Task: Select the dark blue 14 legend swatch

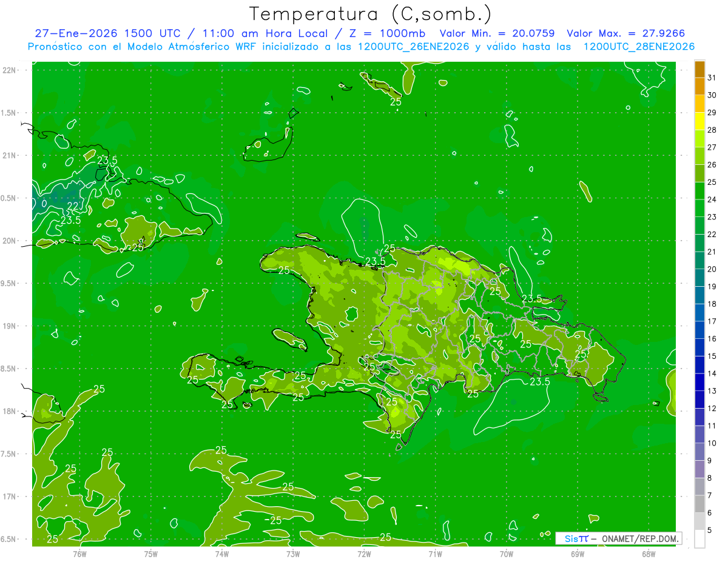Action: point(699,365)
